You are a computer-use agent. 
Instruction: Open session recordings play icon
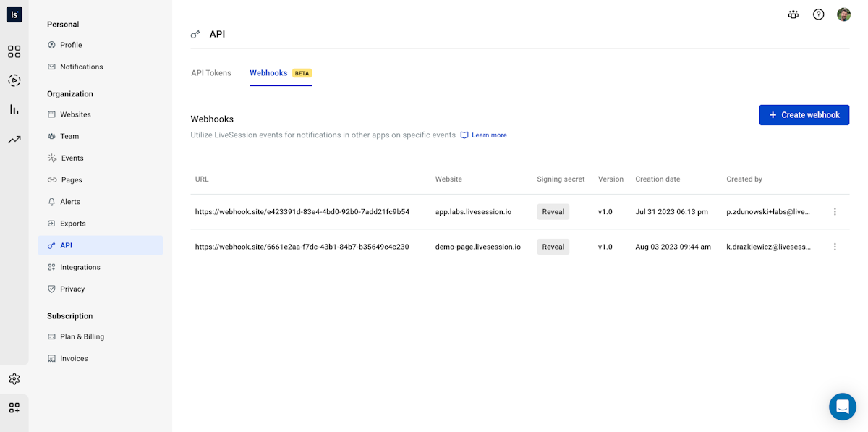(14, 80)
